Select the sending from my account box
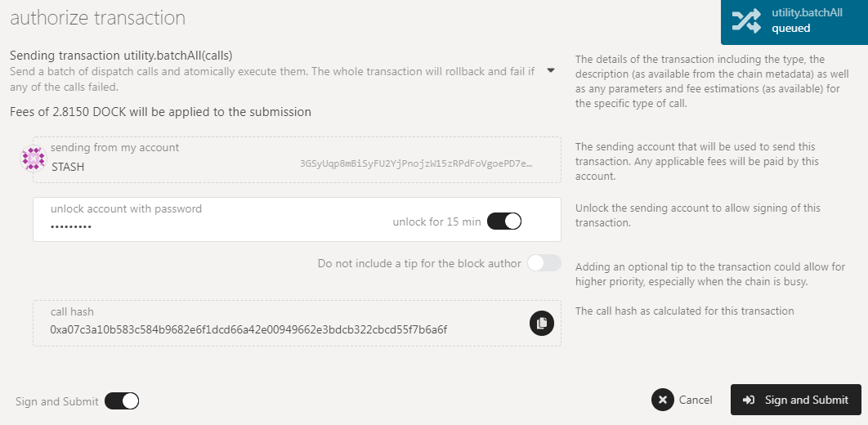This screenshot has height=425, width=868. [297, 159]
